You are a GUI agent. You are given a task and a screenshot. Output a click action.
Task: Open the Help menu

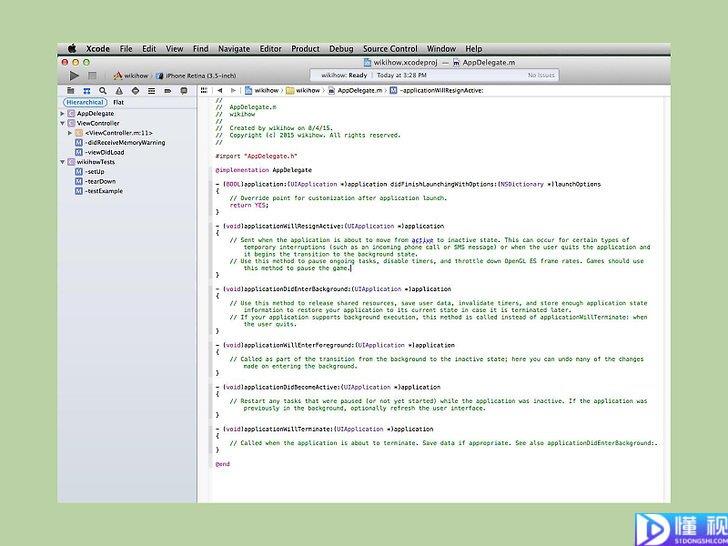coord(474,49)
